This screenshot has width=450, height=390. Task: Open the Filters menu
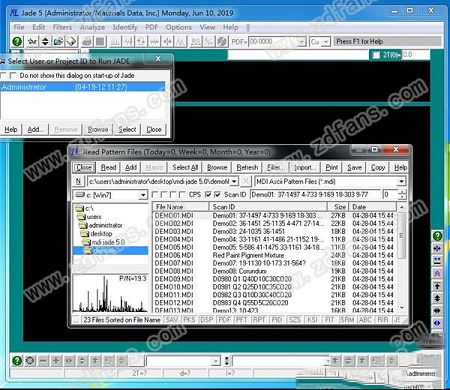coord(62,27)
